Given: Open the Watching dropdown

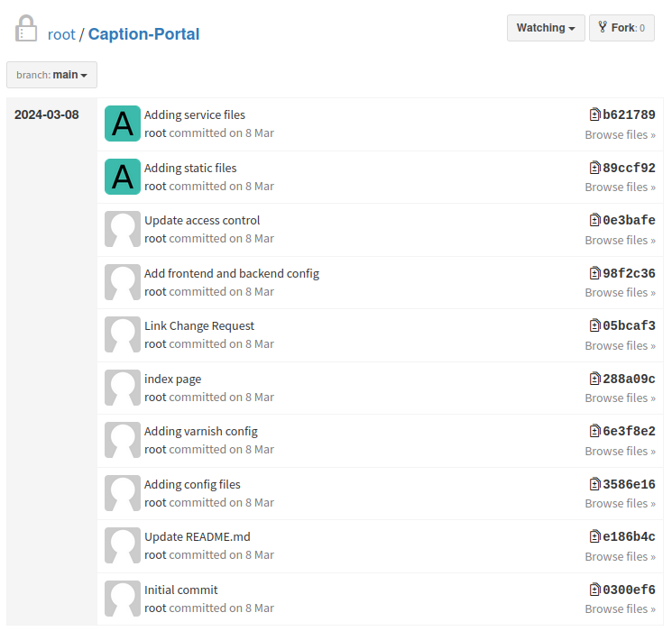Looking at the screenshot, I should point(546,28).
